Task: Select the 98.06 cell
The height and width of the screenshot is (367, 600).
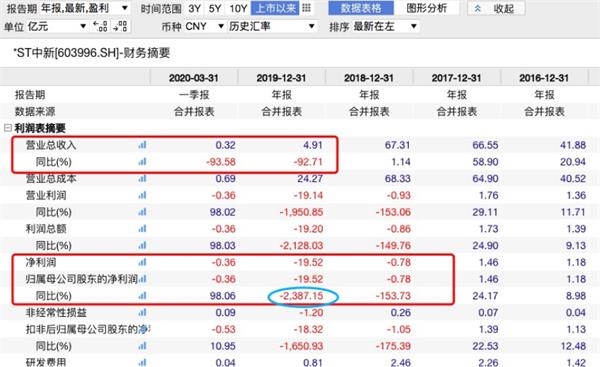Action: click(222, 296)
